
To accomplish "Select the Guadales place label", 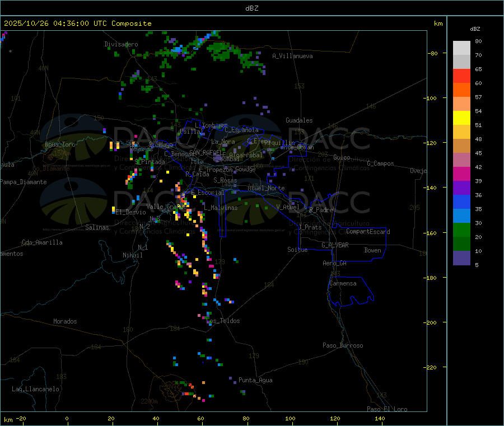I will pos(299,120).
